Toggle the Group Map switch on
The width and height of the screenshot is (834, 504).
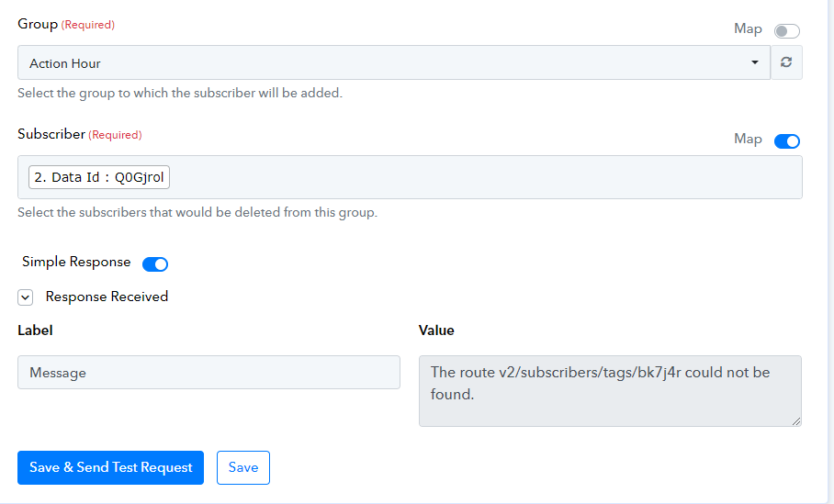tap(786, 31)
